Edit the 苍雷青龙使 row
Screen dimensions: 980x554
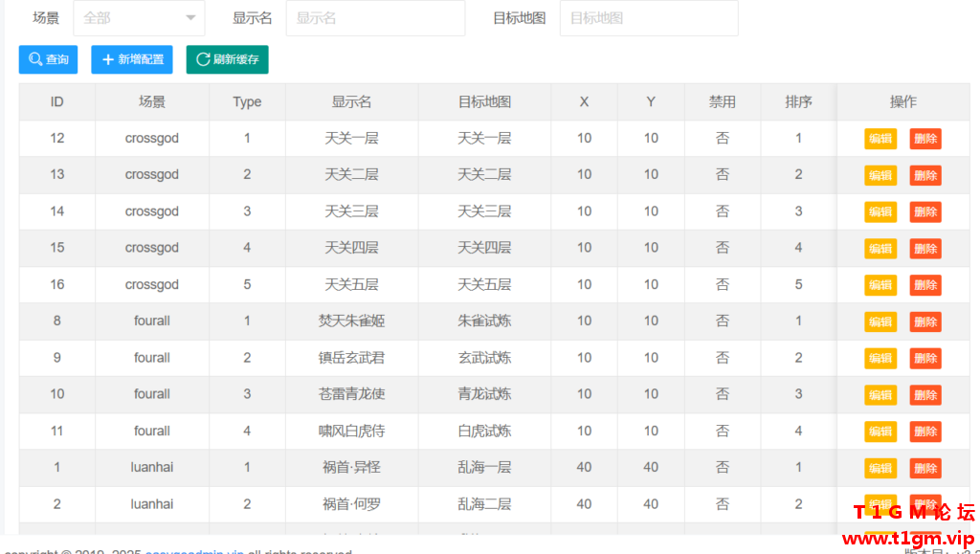point(880,395)
